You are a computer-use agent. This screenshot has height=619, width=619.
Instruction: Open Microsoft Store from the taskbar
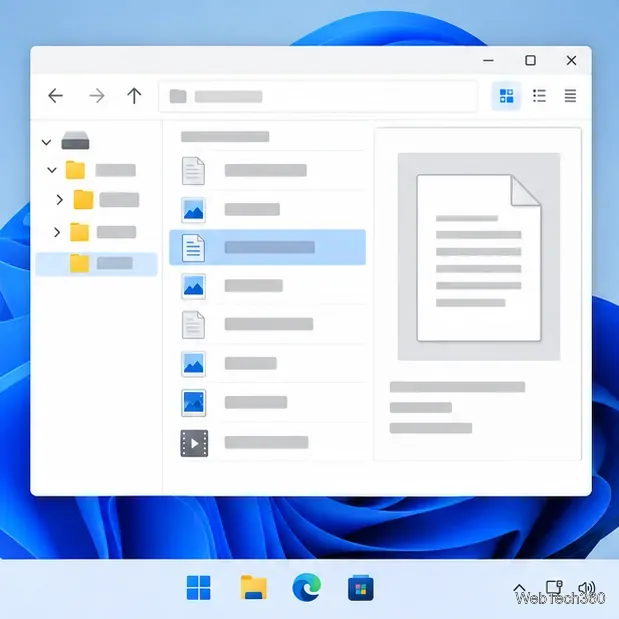point(361,588)
